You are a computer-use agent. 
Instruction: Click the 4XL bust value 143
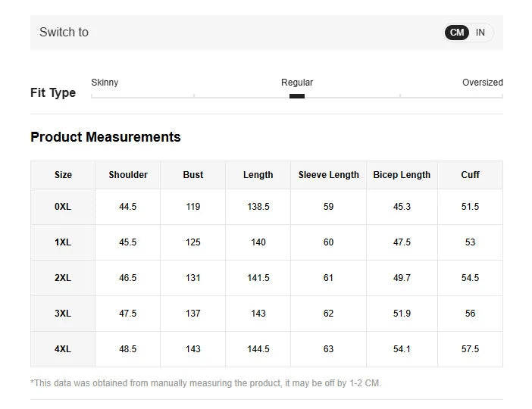(193, 349)
